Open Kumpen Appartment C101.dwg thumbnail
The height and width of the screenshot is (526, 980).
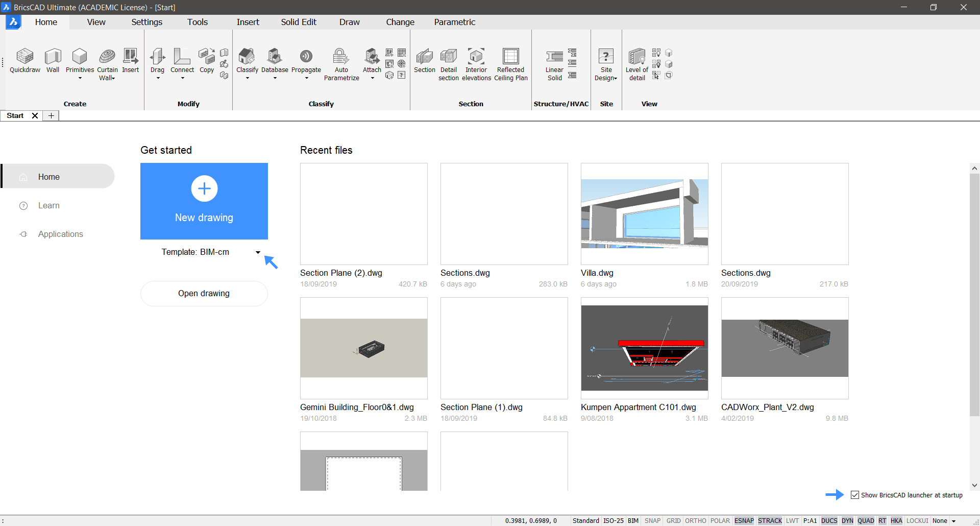(x=645, y=348)
